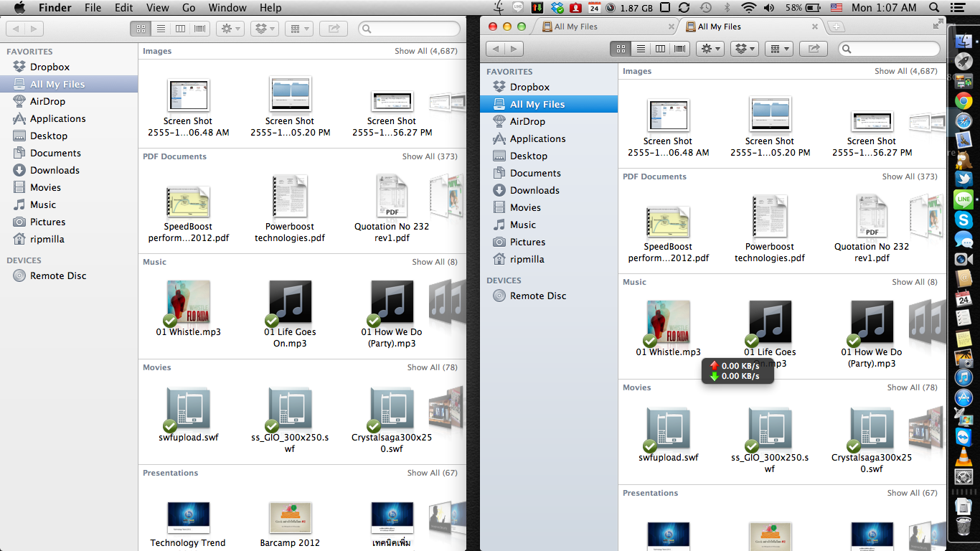Open Action gear dropdown in left window
The height and width of the screenshot is (551, 980).
click(230, 29)
